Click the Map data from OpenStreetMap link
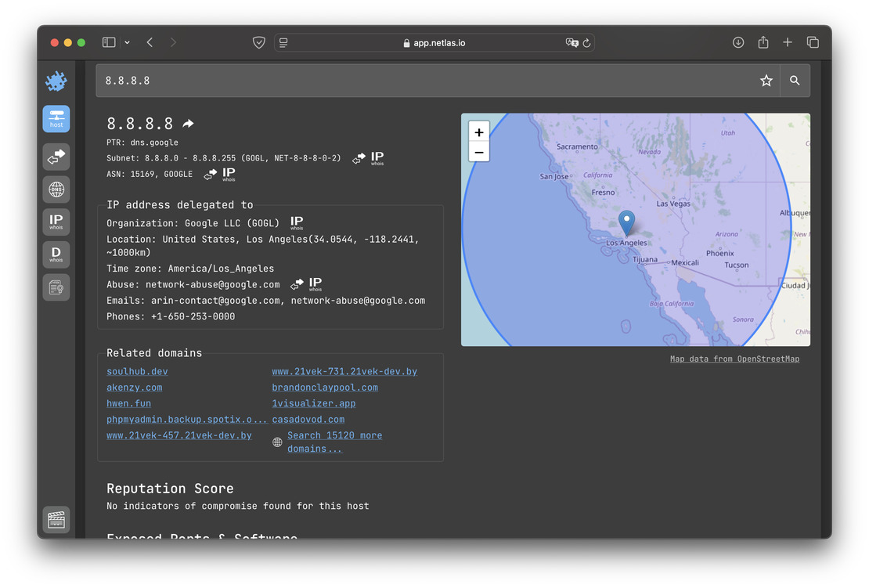This screenshot has height=588, width=869. tap(734, 358)
